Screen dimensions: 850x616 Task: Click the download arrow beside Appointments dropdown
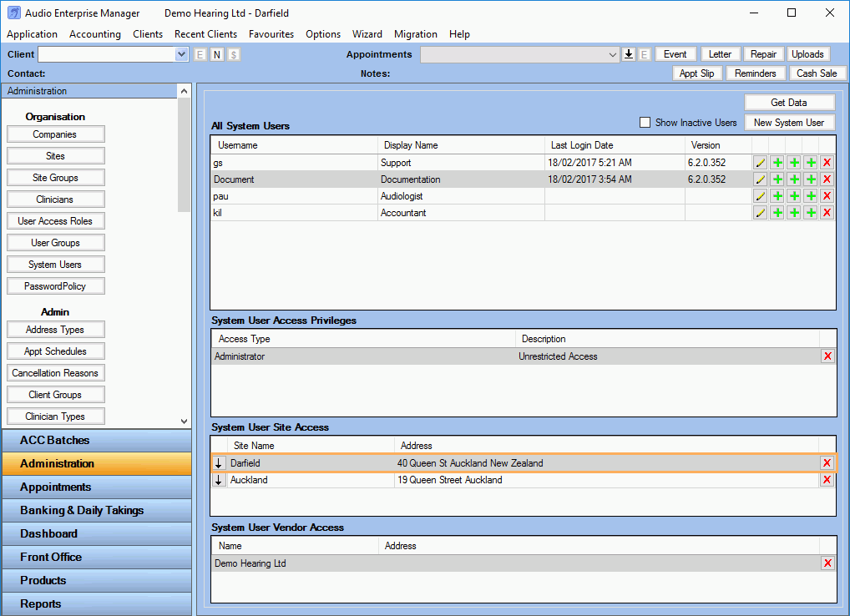click(628, 53)
